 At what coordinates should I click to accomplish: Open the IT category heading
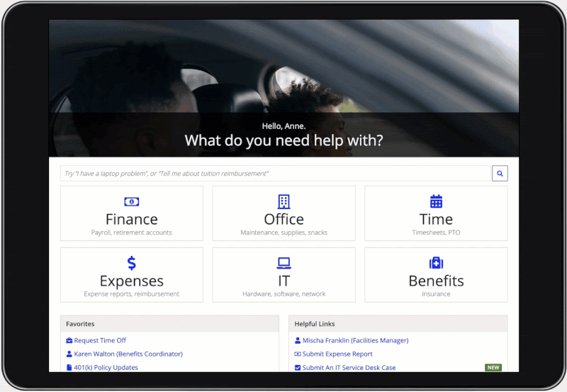click(x=284, y=281)
